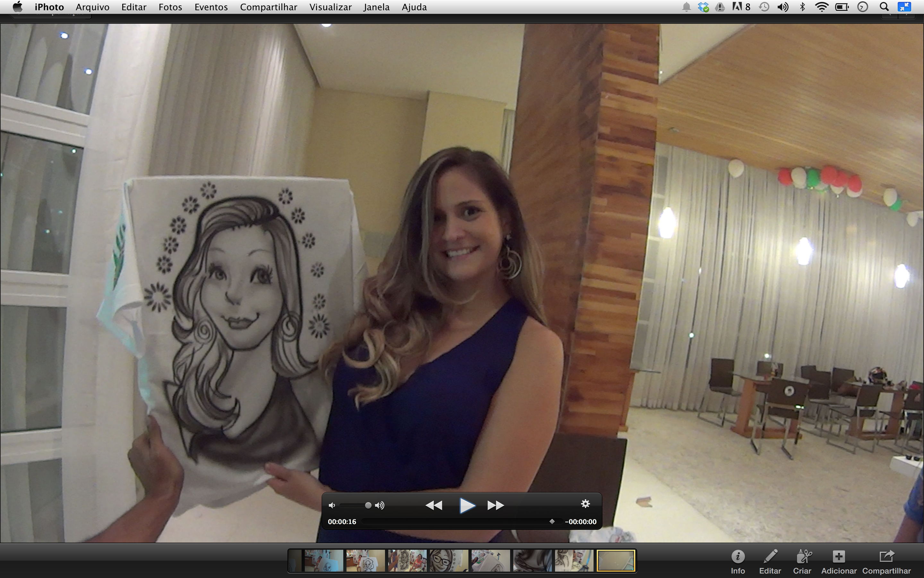The image size is (924, 578).
Task: Click the Google Drive warning icon
Action: click(720, 7)
